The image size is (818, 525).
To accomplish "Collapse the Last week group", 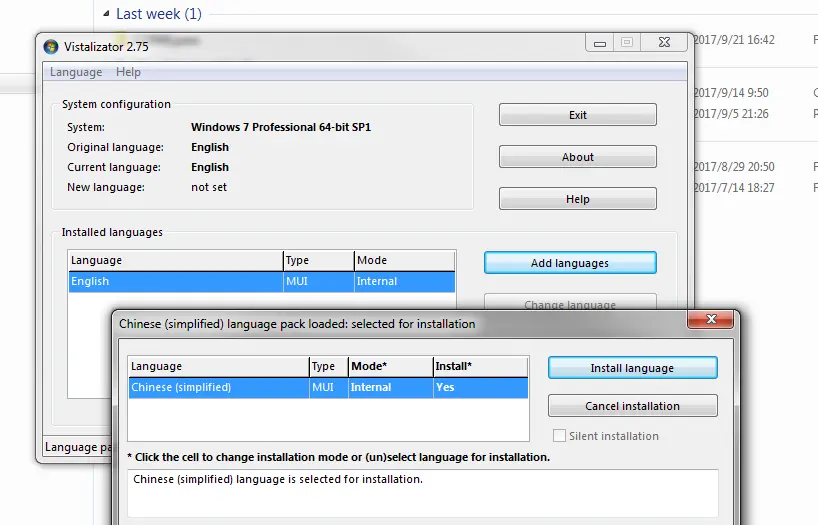I will click(x=106, y=14).
